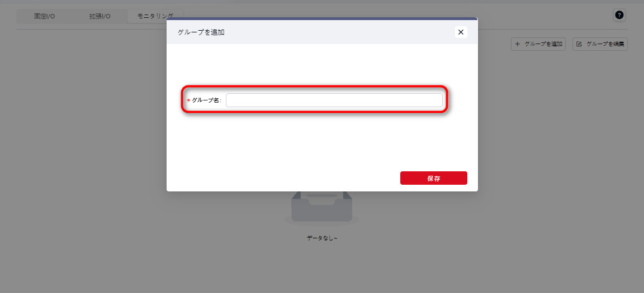Switch to the 固定I/O tab
The image size is (644, 293).
coord(44,16)
